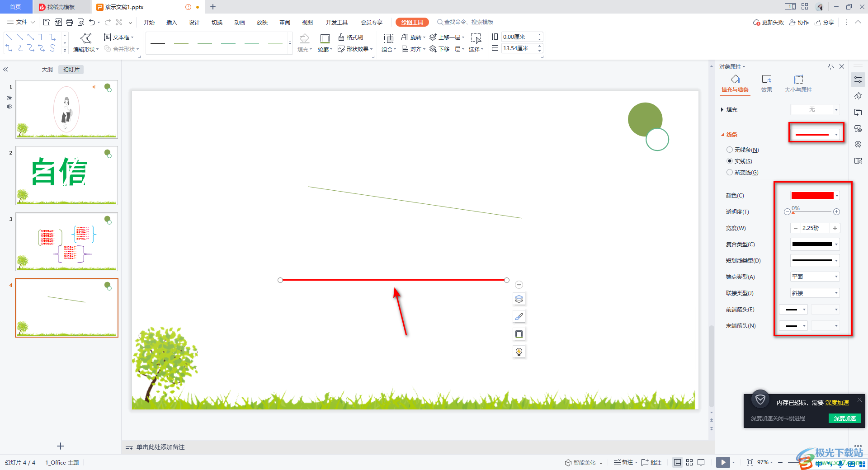868x470 pixels.
Task: Open the Fill (填充) type dropdown
Action: (815, 109)
